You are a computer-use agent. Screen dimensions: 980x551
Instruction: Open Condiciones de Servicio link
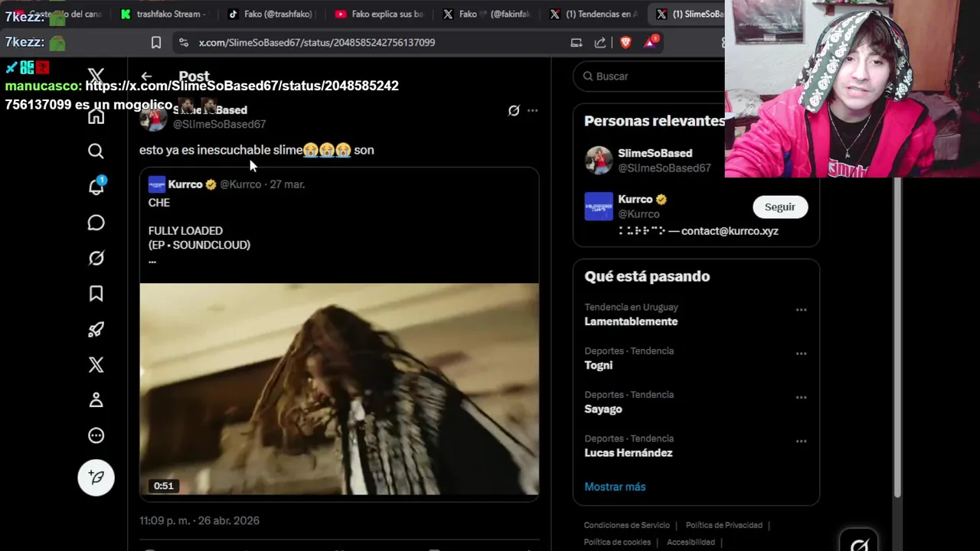[x=627, y=525]
